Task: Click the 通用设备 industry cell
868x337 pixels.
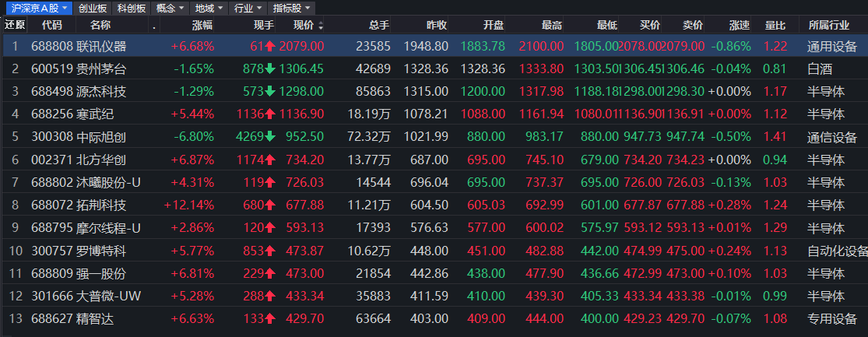Action: click(831, 47)
